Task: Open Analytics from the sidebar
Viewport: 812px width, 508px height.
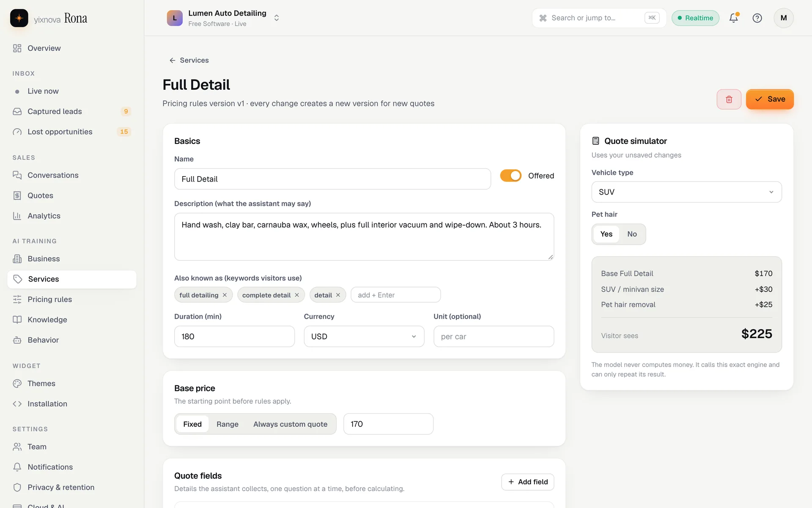Action: [72, 216]
